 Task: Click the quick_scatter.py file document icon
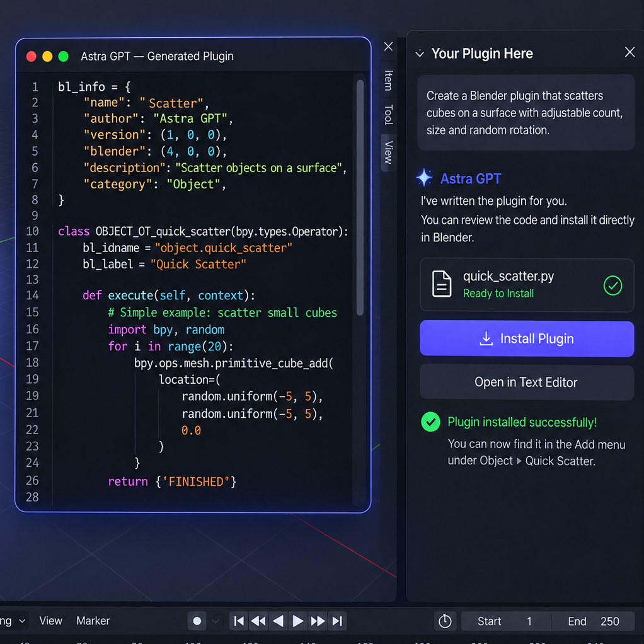click(x=442, y=284)
